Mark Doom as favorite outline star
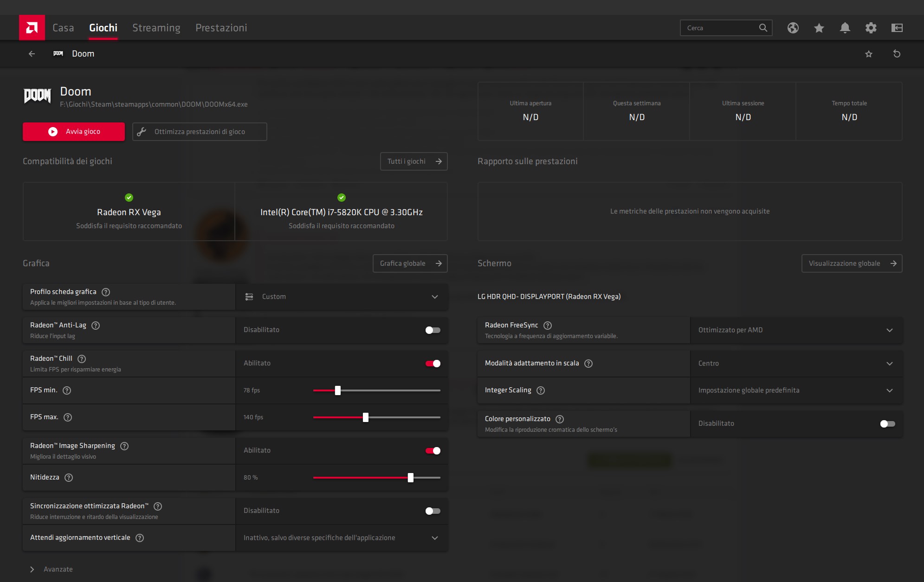The height and width of the screenshot is (582, 924). (868, 54)
